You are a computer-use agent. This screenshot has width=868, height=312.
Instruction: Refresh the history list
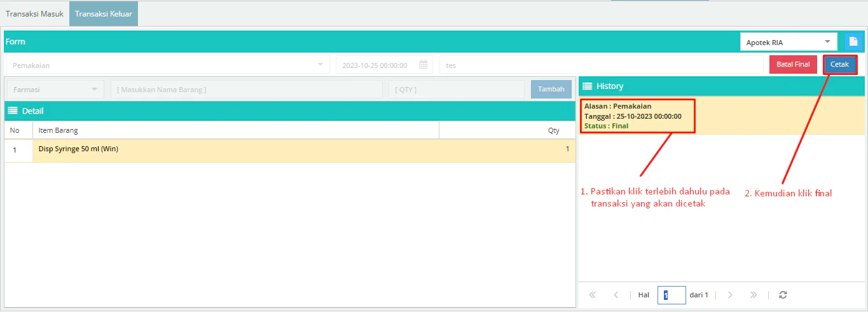(x=783, y=295)
